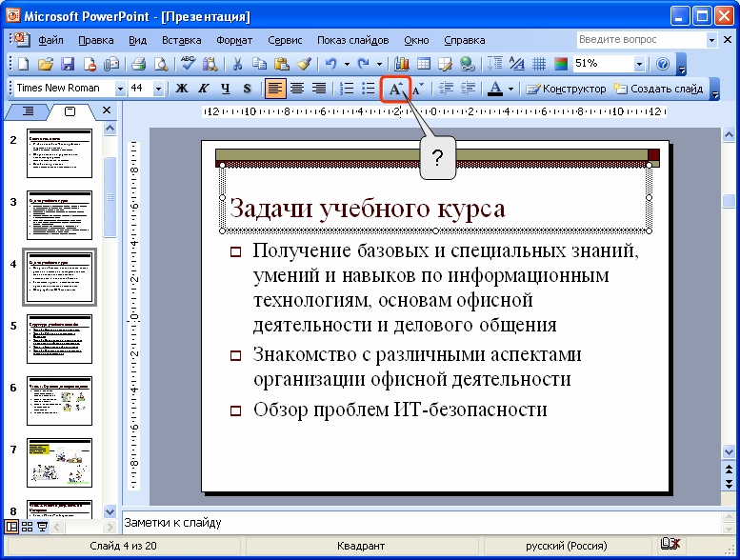Toggle text shadow (S) formatting
Screen dimensions: 740x560
pos(247,89)
